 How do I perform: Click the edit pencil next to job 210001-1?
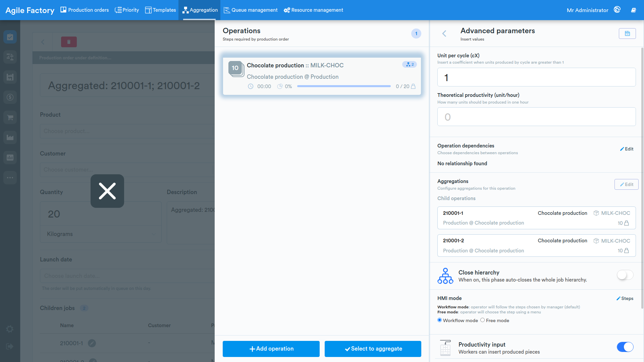click(92, 343)
